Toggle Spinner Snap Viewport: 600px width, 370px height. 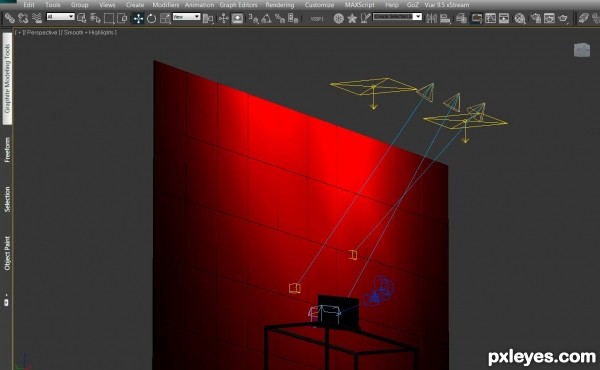tap(293, 18)
